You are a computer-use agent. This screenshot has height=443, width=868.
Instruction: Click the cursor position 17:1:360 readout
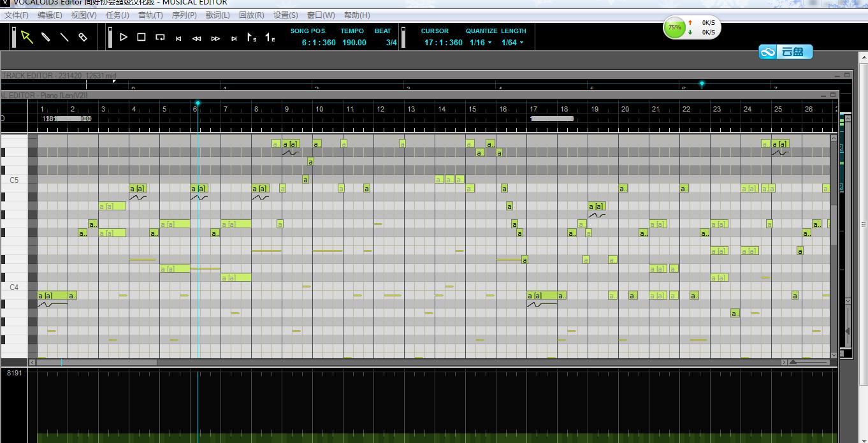(x=444, y=43)
